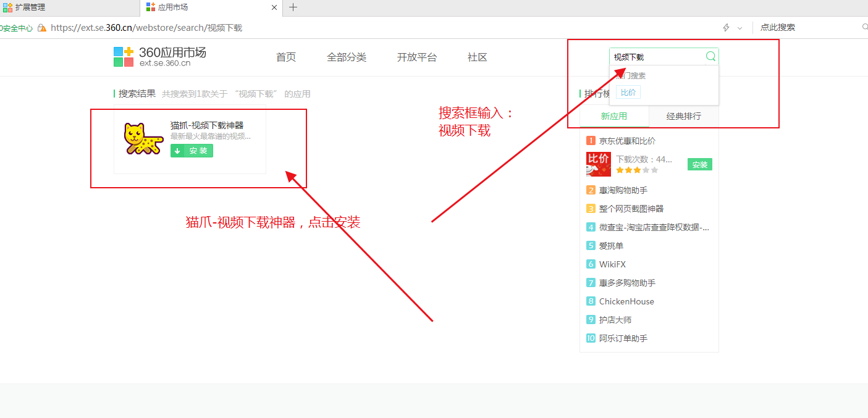Expand the dropdown arrow beside lightning icon

740,28
